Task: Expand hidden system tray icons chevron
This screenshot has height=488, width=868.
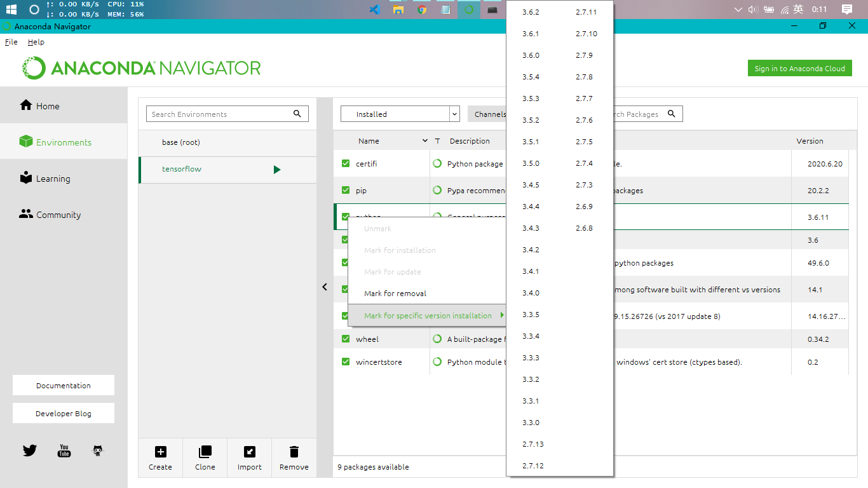Action: point(738,10)
